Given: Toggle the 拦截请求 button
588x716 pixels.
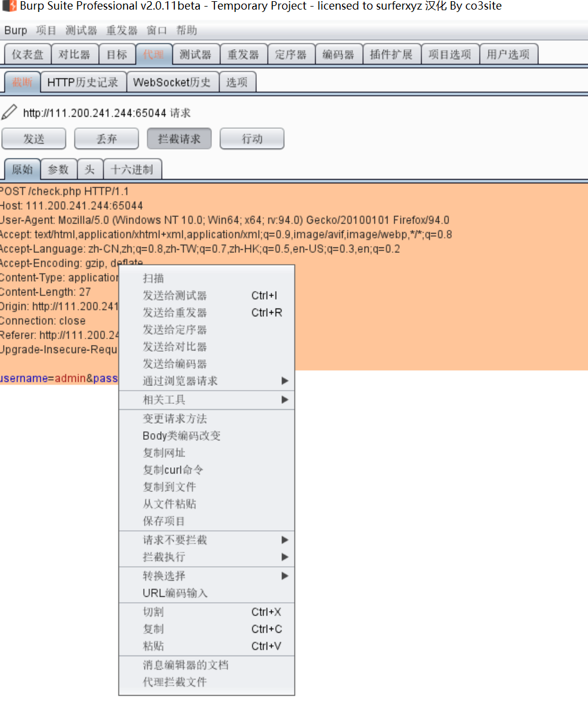Looking at the screenshot, I should click(179, 138).
